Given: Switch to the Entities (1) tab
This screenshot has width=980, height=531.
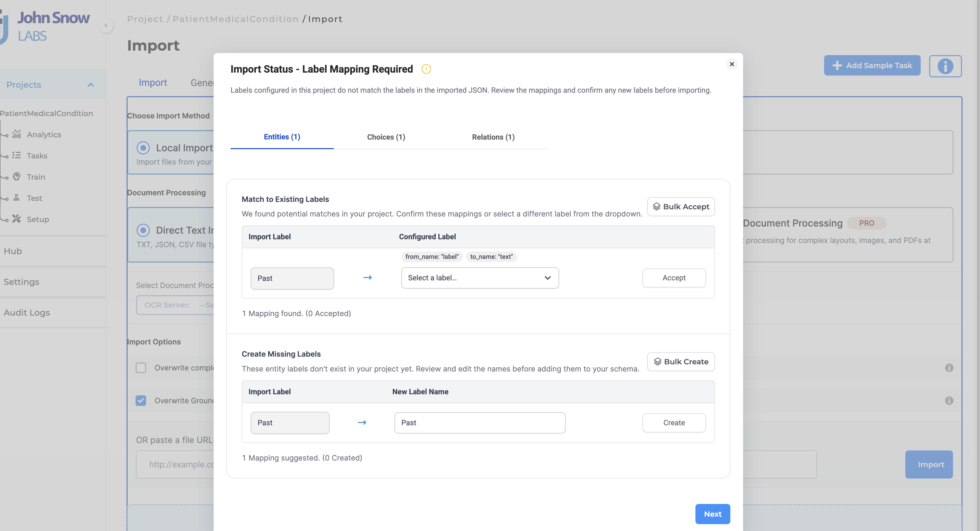Looking at the screenshot, I should 282,137.
